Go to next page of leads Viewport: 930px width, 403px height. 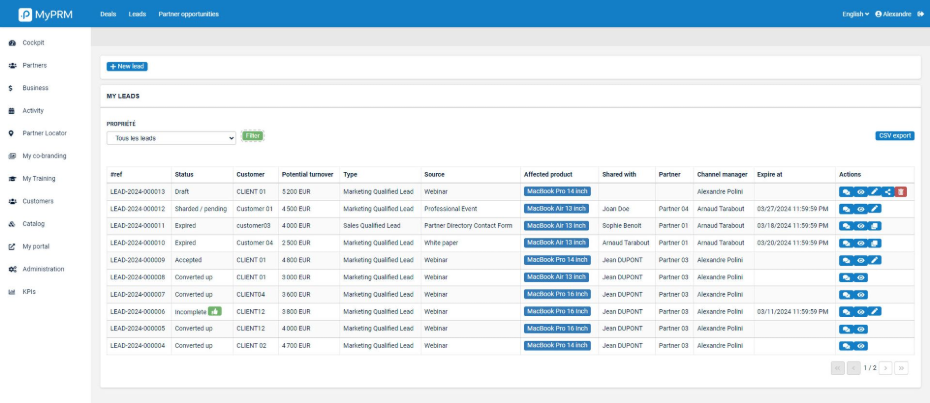[885, 368]
